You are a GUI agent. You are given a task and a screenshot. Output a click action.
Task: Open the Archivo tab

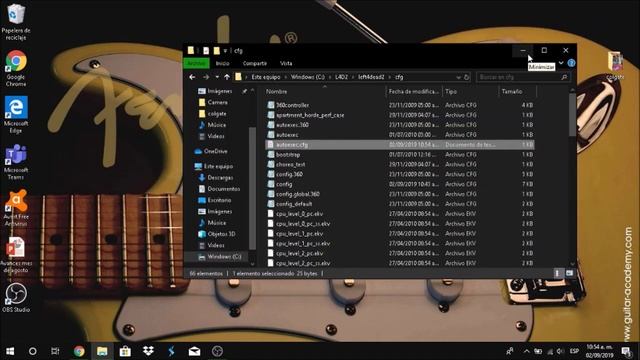pyautogui.click(x=196, y=63)
